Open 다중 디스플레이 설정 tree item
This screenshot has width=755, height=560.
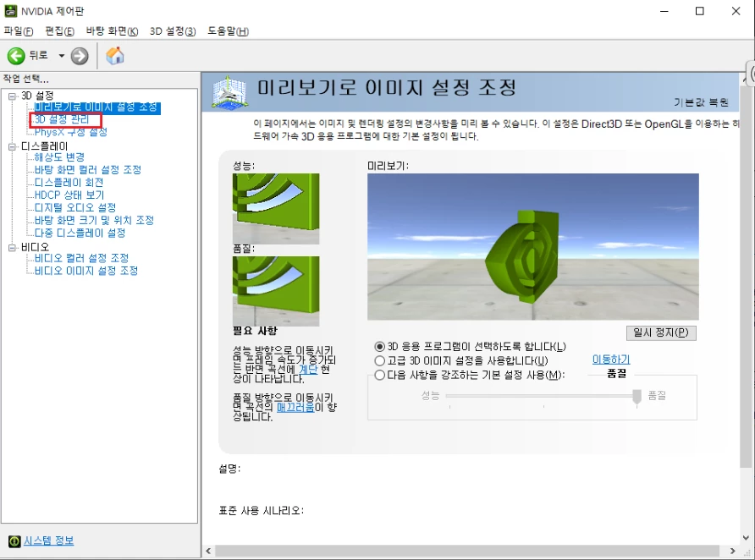pos(80,233)
